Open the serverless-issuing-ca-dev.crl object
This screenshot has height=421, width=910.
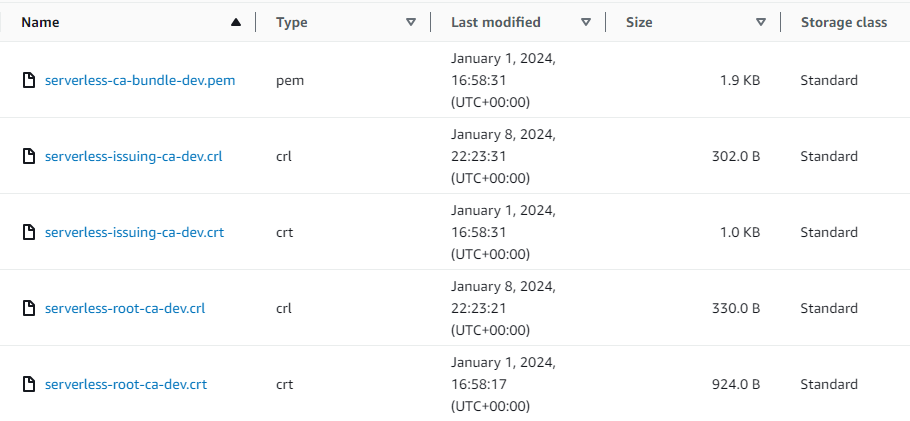click(133, 156)
